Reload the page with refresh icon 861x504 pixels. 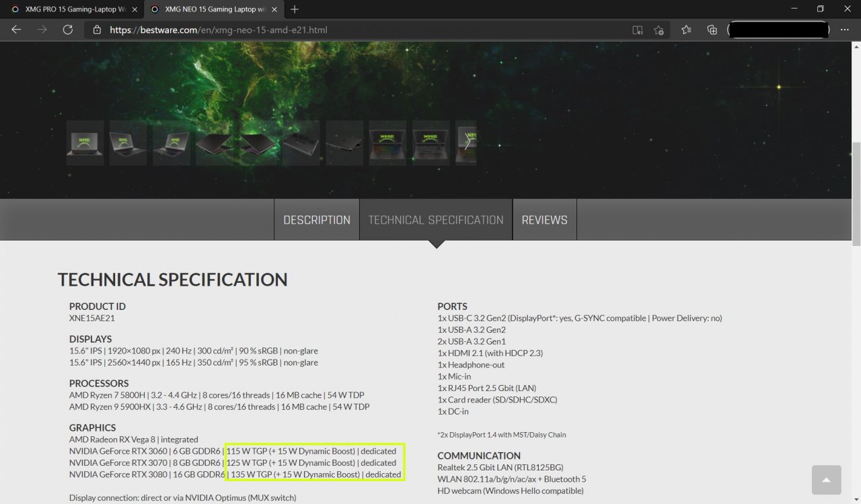(x=67, y=30)
